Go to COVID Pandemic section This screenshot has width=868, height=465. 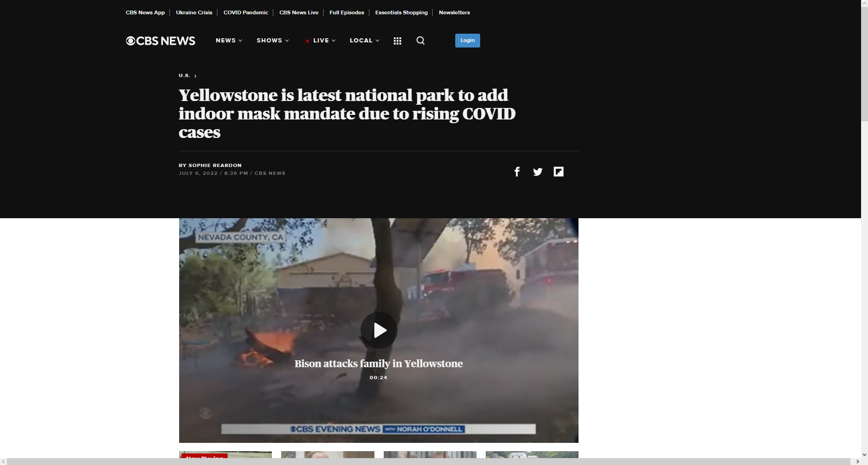tap(246, 12)
